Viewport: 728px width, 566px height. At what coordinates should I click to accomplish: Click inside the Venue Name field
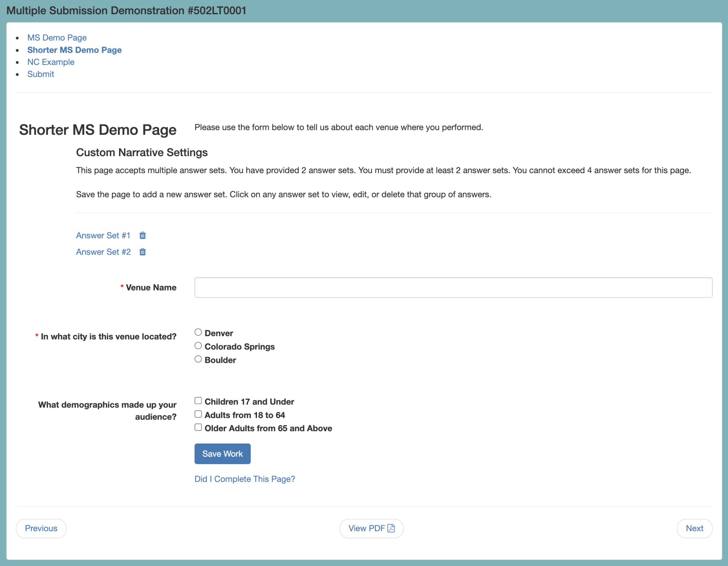[453, 287]
